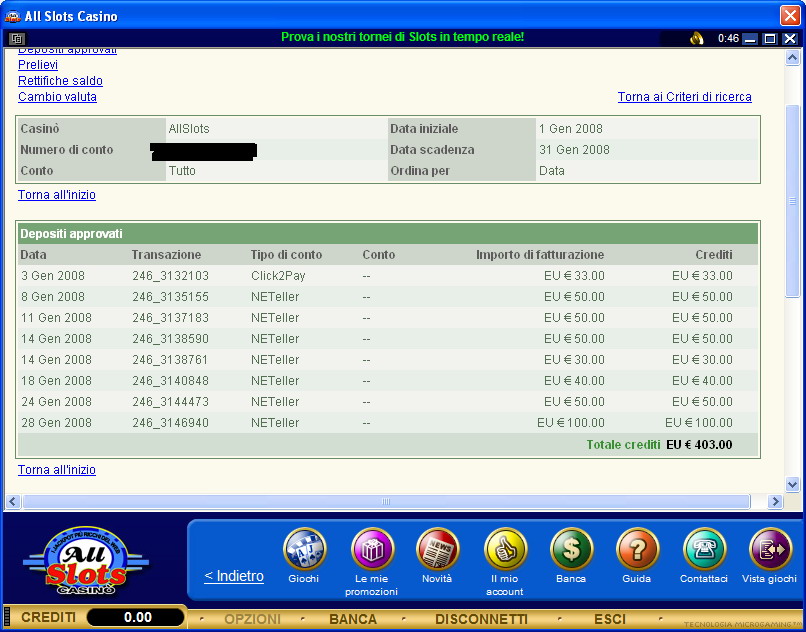Image resolution: width=806 pixels, height=632 pixels.
Task: Select transaction 246_3138761
Action: [x=170, y=359]
